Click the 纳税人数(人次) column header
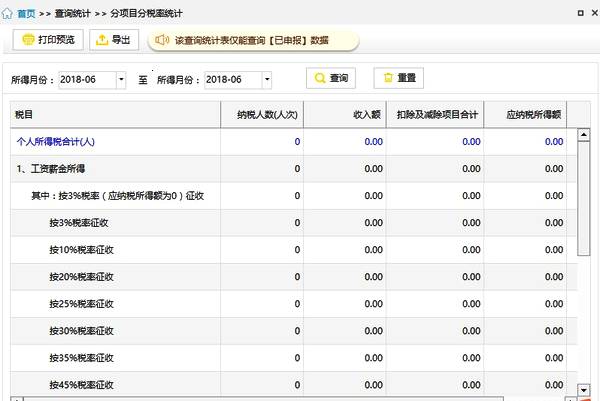 tap(262, 115)
